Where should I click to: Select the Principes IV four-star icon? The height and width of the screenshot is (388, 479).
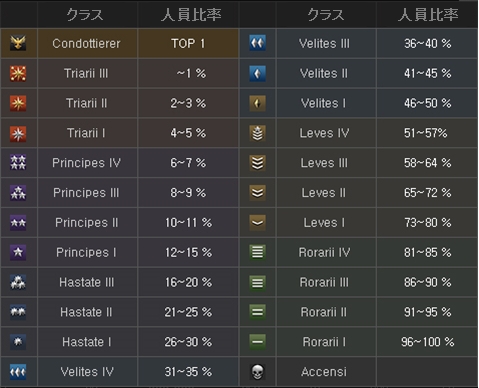tap(18, 163)
